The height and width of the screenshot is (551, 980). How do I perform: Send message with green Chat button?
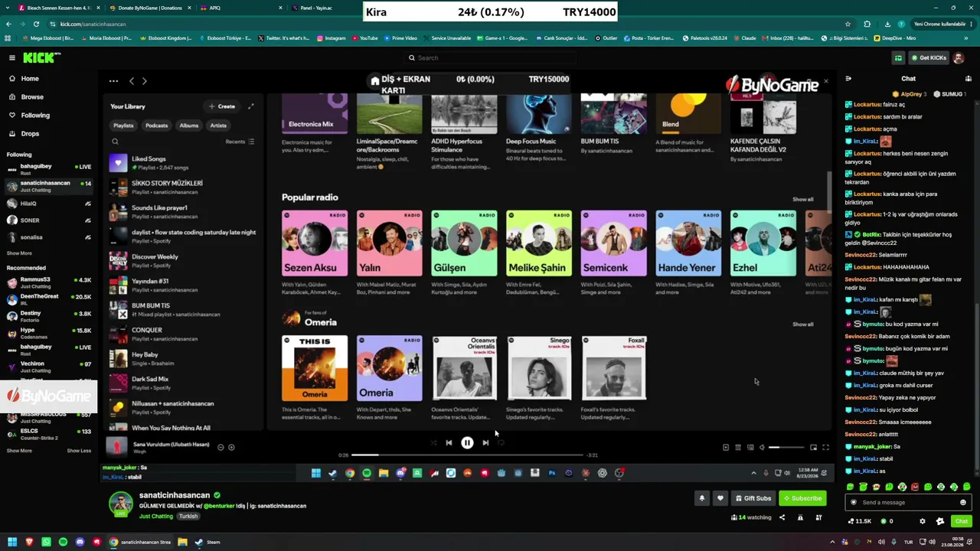tap(962, 521)
